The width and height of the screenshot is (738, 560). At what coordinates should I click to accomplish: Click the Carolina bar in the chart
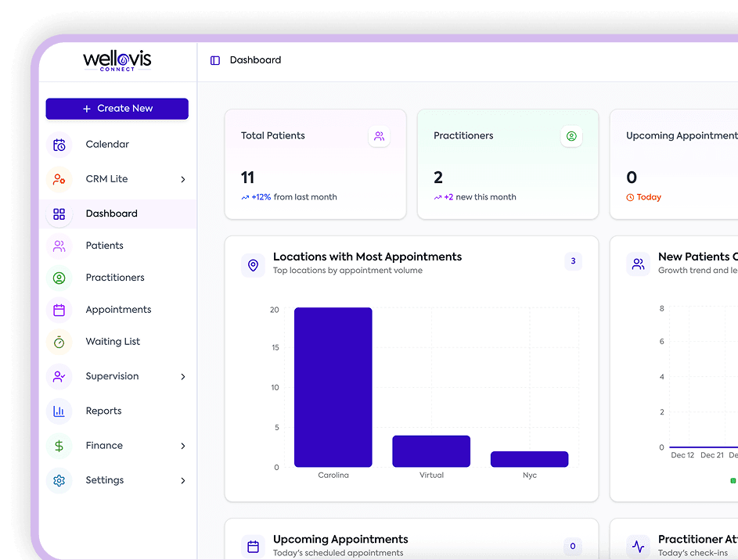coord(333,387)
